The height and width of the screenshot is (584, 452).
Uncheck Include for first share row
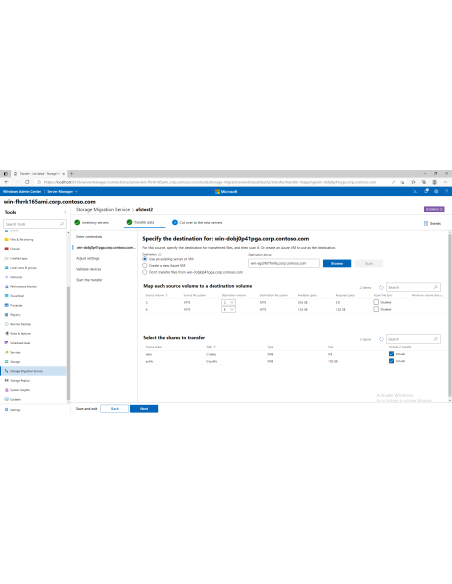click(x=391, y=354)
